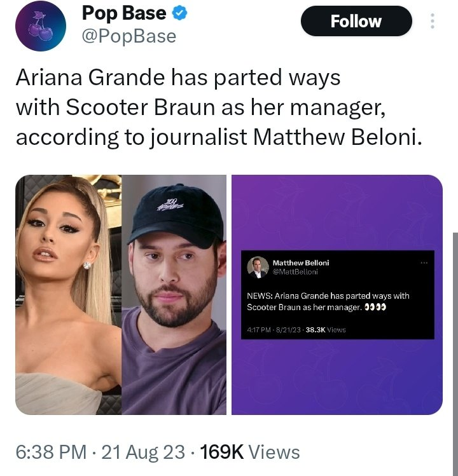Image resolution: width=458 pixels, height=476 pixels.
Task: Open the @PopBase handle link
Action: click(x=129, y=37)
